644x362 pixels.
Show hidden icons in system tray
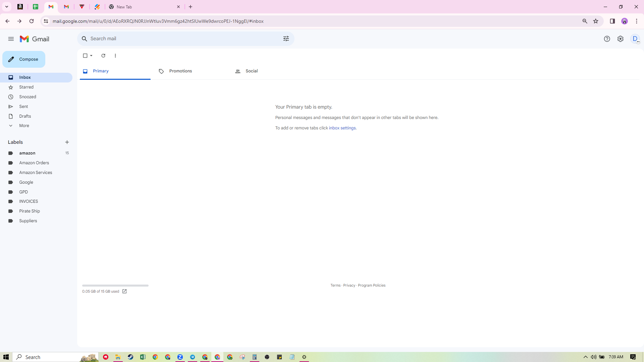(586, 357)
